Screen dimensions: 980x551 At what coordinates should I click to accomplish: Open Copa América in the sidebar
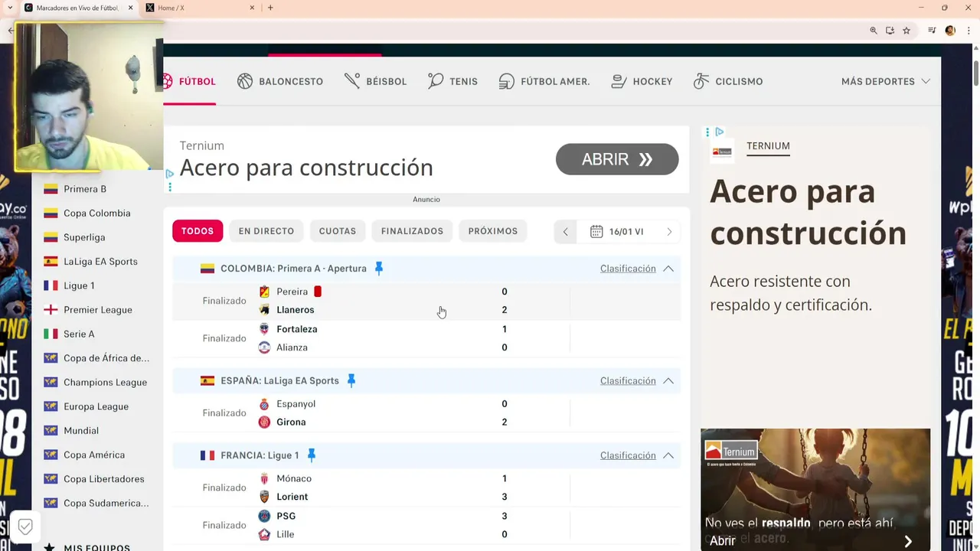coord(94,455)
